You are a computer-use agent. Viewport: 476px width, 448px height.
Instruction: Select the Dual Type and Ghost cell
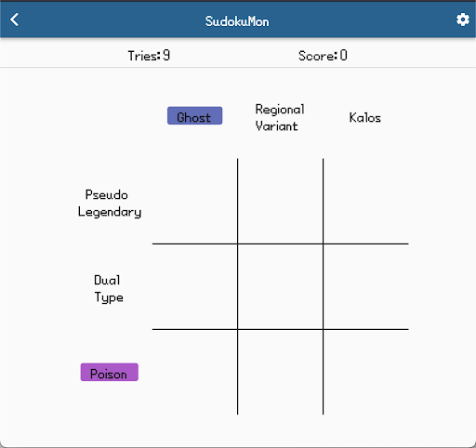click(195, 286)
